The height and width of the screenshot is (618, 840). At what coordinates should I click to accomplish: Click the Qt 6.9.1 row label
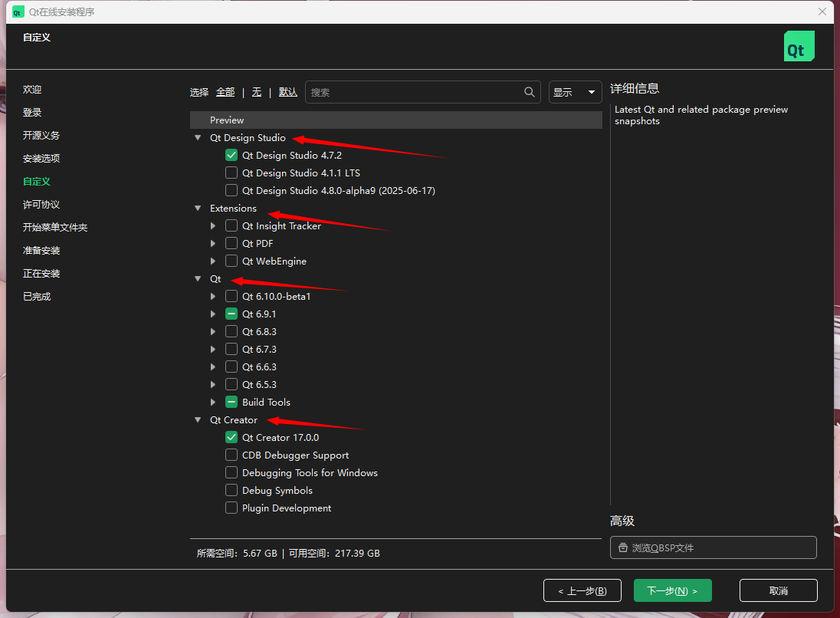tap(259, 314)
